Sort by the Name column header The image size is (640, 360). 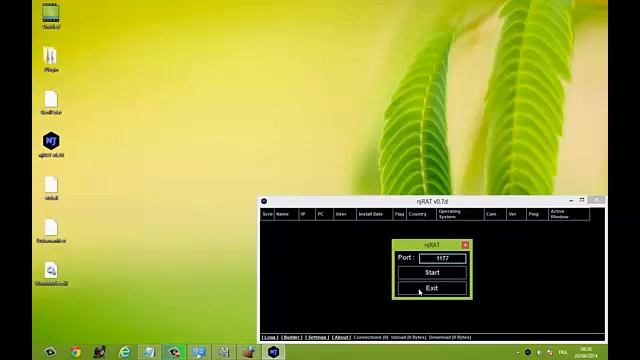click(286, 214)
